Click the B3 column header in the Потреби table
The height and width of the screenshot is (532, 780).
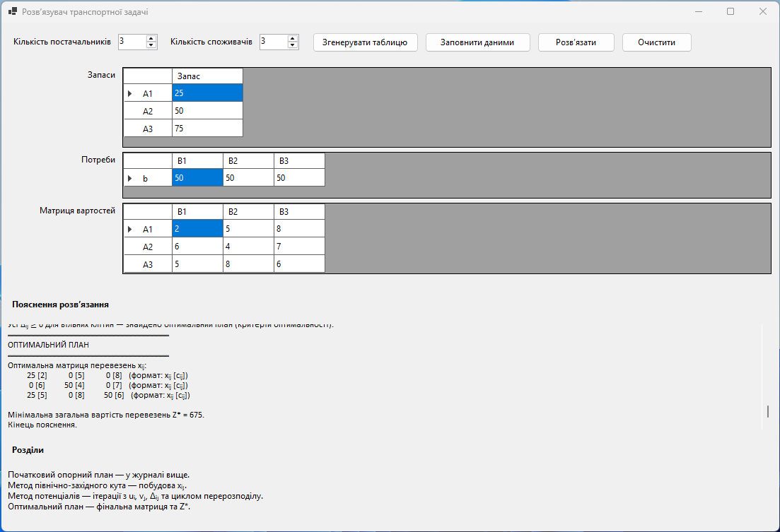pyautogui.click(x=299, y=161)
